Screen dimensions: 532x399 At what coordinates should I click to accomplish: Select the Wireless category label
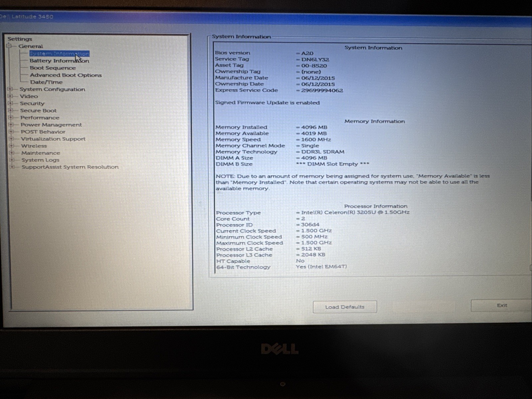point(34,146)
